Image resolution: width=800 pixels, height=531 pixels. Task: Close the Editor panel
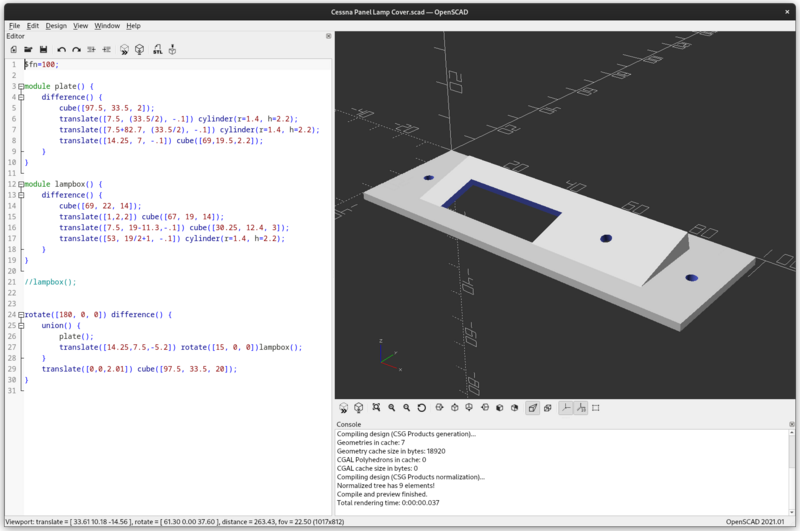tap(329, 36)
